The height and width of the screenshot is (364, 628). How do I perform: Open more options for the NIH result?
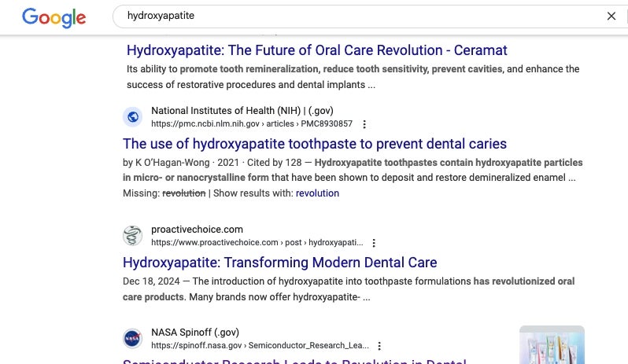[x=364, y=124]
